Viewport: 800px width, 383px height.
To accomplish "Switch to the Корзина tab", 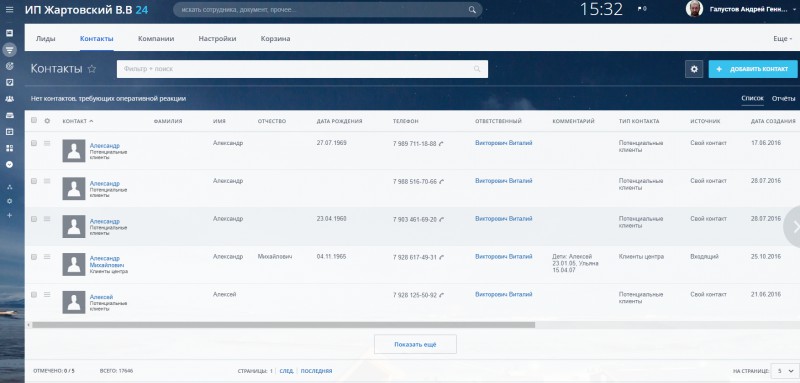I will tap(276, 39).
